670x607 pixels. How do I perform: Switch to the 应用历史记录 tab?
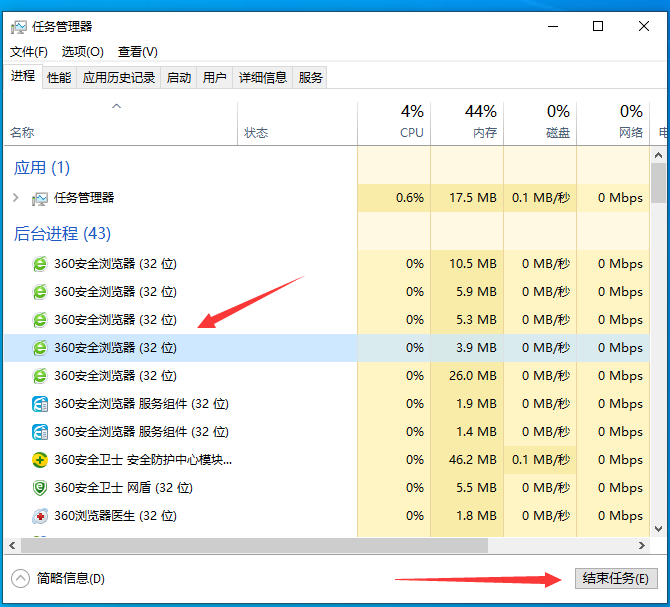pos(118,78)
